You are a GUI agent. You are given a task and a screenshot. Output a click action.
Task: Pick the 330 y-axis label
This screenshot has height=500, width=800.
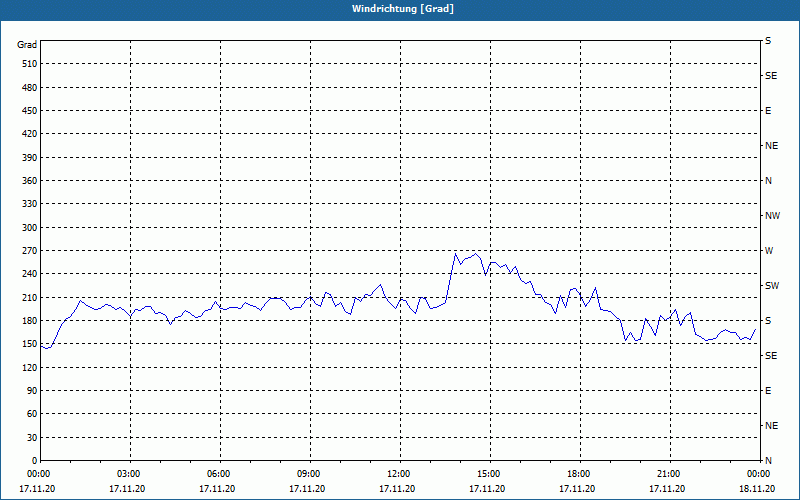[30, 204]
